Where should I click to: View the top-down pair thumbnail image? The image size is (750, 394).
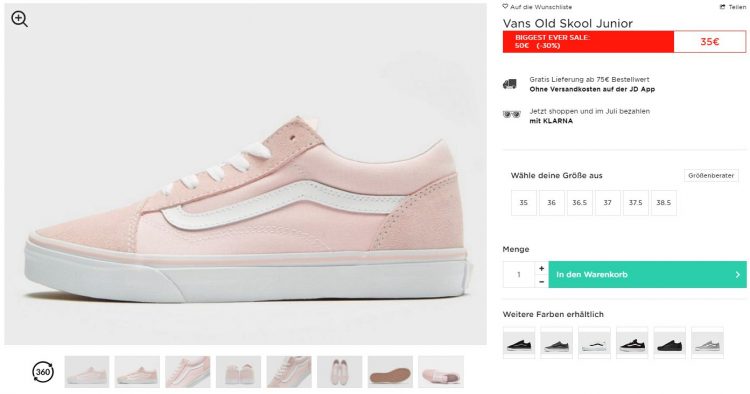click(x=340, y=372)
